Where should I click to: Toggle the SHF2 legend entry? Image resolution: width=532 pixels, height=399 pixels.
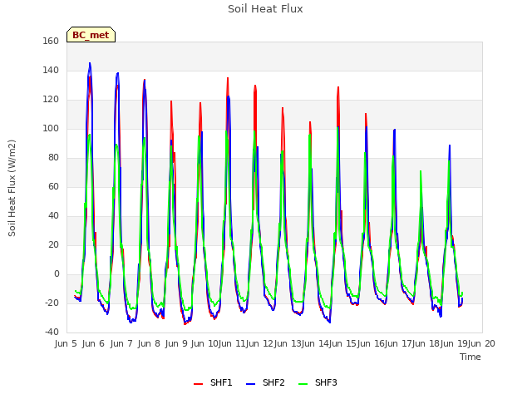pyautogui.click(x=265, y=382)
